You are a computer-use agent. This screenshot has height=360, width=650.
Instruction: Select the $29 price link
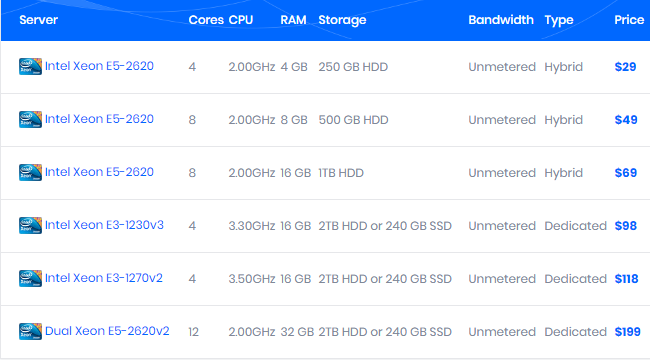625,67
